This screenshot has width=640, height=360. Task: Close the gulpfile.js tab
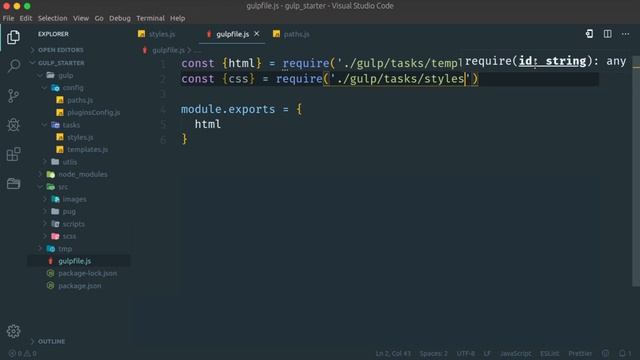(257, 34)
